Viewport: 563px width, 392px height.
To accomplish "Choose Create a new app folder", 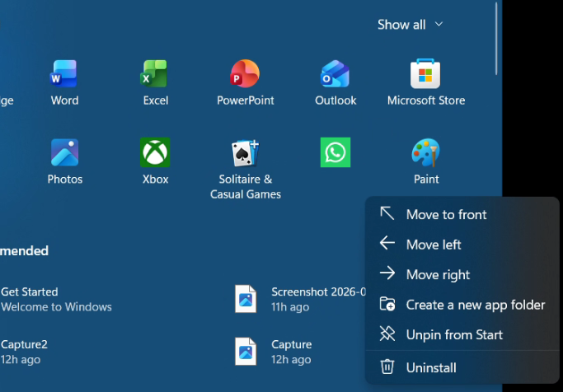I will 462,305.
